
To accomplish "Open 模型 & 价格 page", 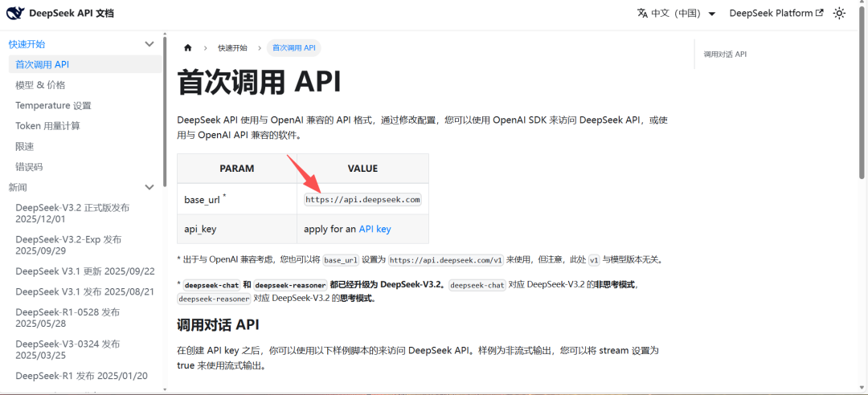I will (40, 85).
